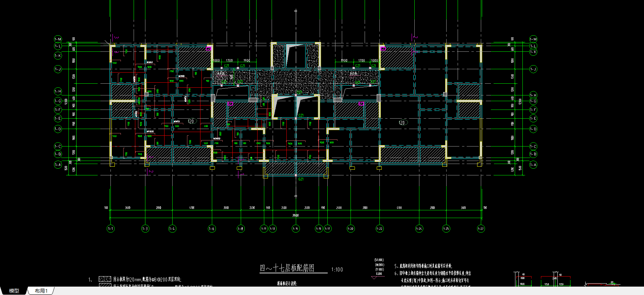Select the drawing title 四～十七层板配筋图
This screenshot has width=644, height=295.
click(287, 268)
